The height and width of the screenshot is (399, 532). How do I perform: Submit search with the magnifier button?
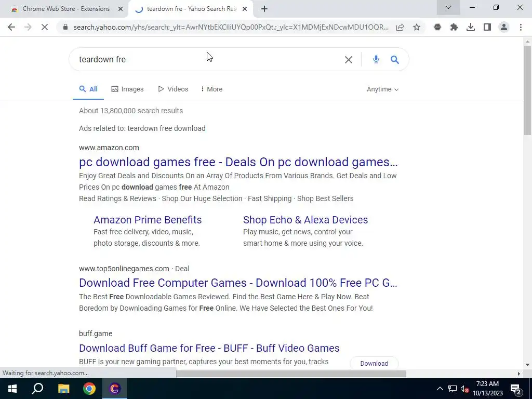(x=395, y=60)
